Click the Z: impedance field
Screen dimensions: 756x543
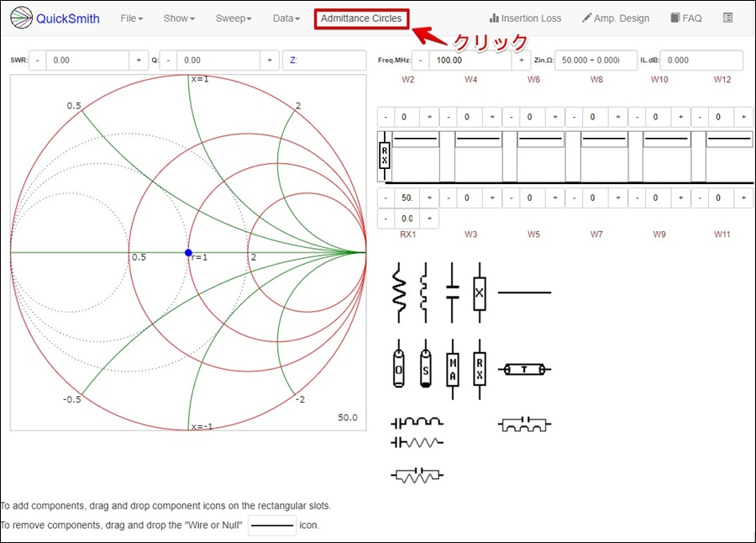(x=324, y=61)
